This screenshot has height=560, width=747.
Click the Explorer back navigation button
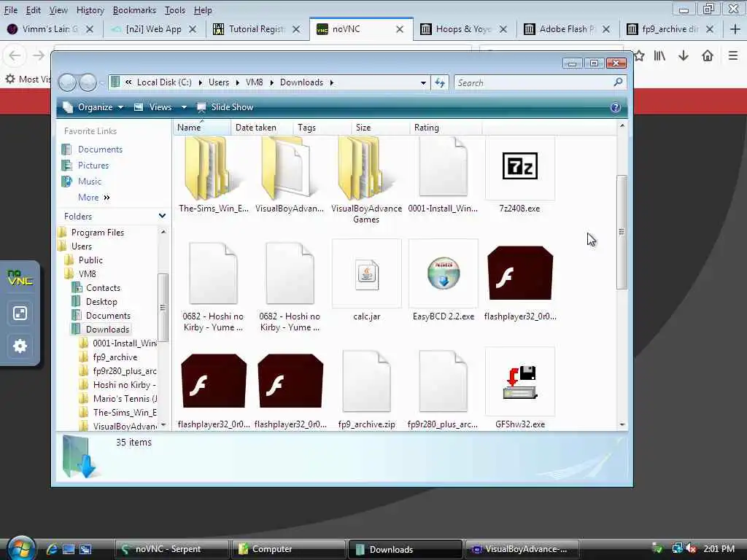pos(67,83)
